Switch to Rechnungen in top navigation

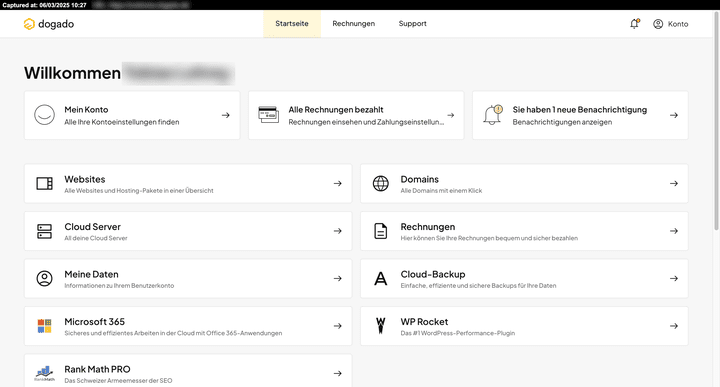354,23
